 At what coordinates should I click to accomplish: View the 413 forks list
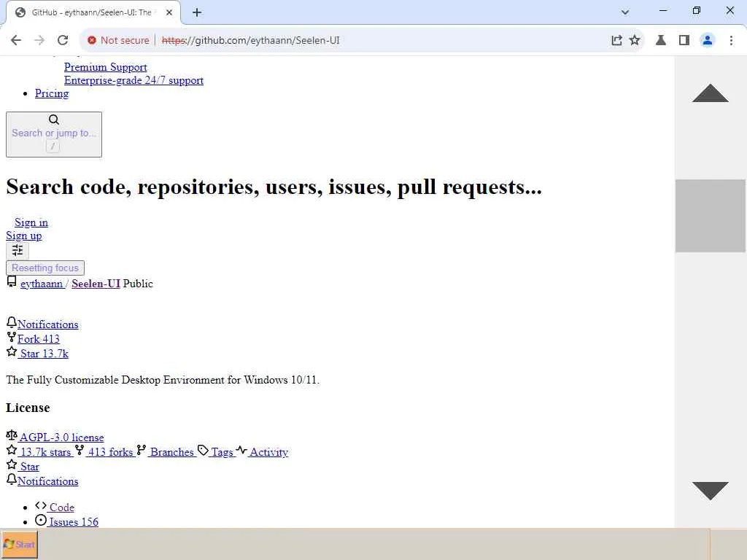[x=111, y=452]
